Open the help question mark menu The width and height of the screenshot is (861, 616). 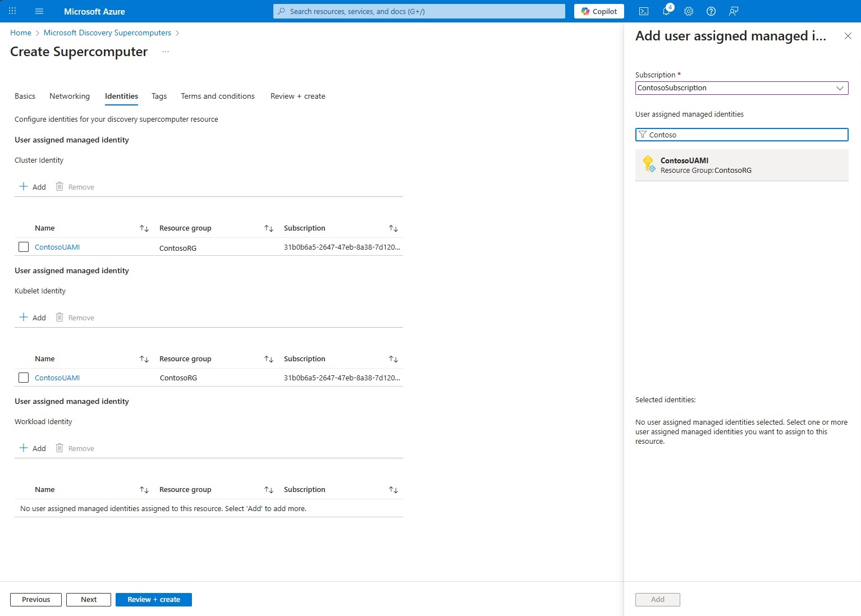(711, 11)
